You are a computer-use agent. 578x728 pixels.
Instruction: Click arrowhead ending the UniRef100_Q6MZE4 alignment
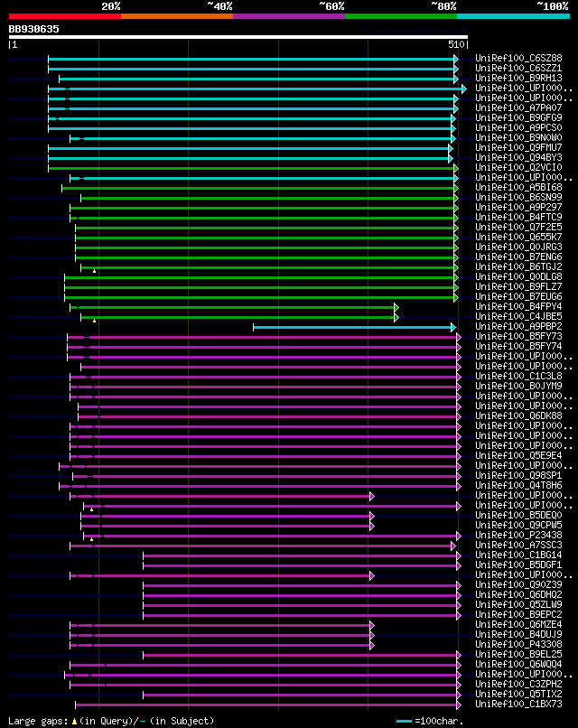pos(372,625)
